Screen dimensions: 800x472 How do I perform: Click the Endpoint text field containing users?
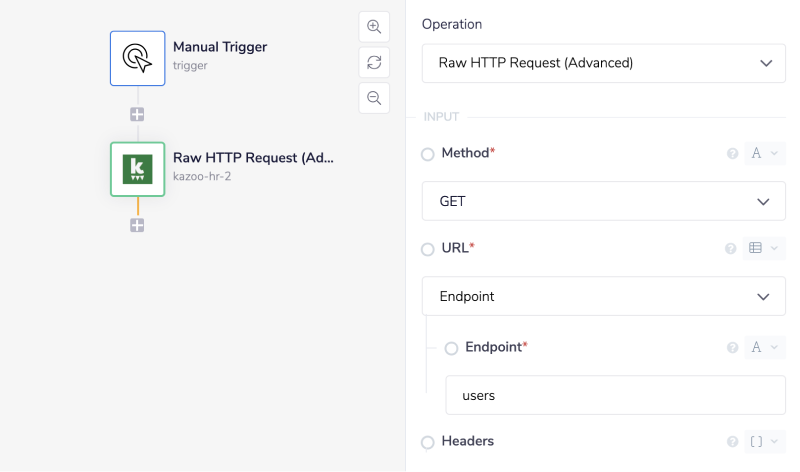coord(615,395)
